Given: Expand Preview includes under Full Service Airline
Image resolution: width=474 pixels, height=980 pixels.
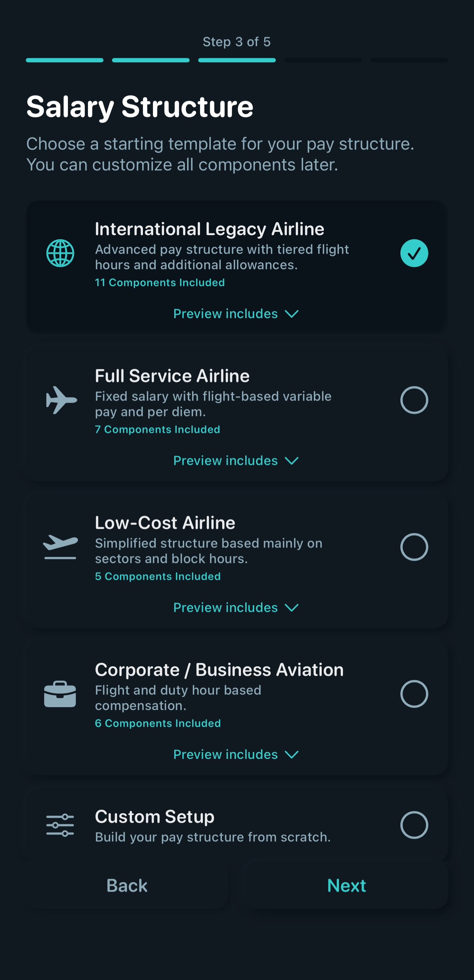Looking at the screenshot, I should point(236,461).
